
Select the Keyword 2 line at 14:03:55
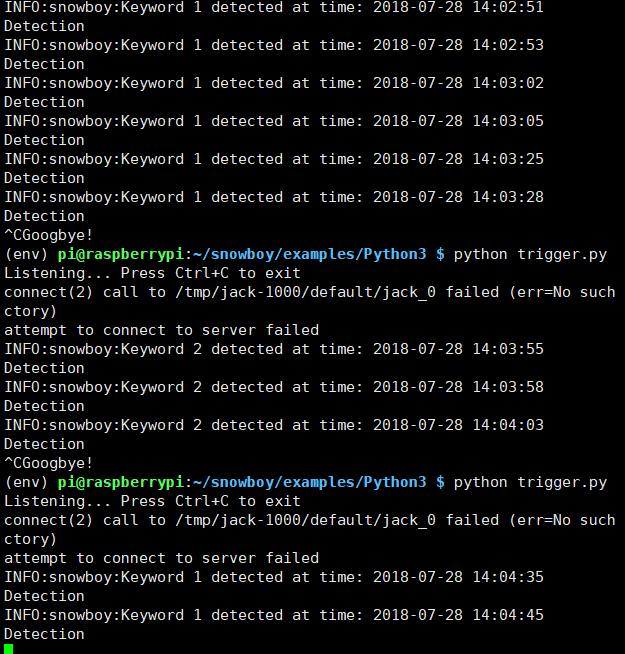pyautogui.click(x=274, y=349)
